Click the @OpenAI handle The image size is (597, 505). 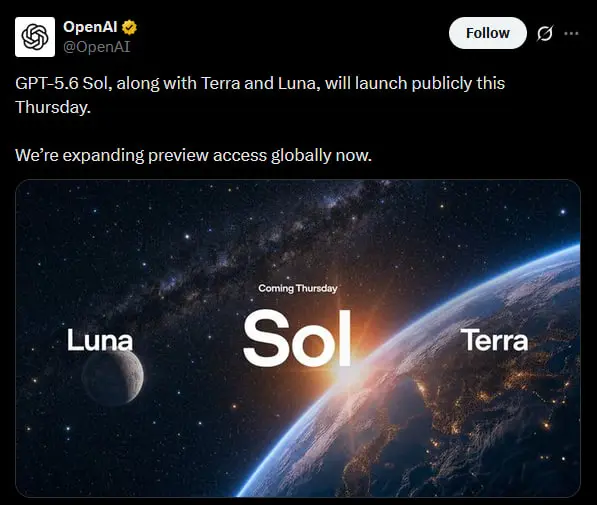coord(97,47)
